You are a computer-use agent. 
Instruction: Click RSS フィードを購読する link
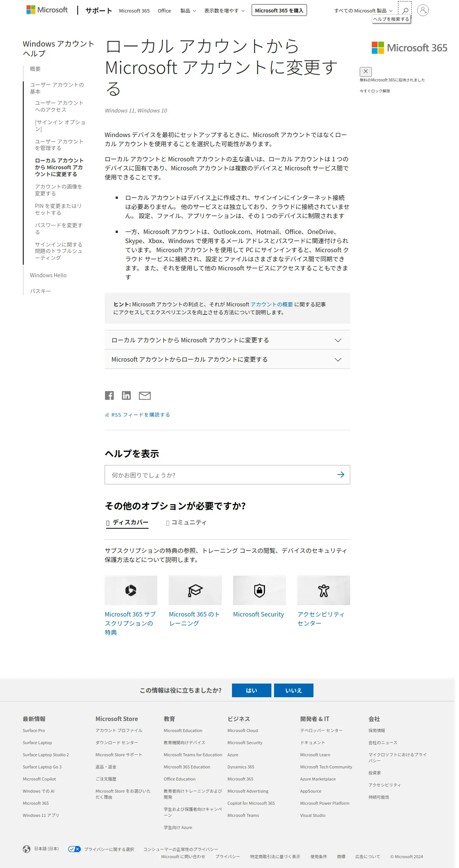141,415
